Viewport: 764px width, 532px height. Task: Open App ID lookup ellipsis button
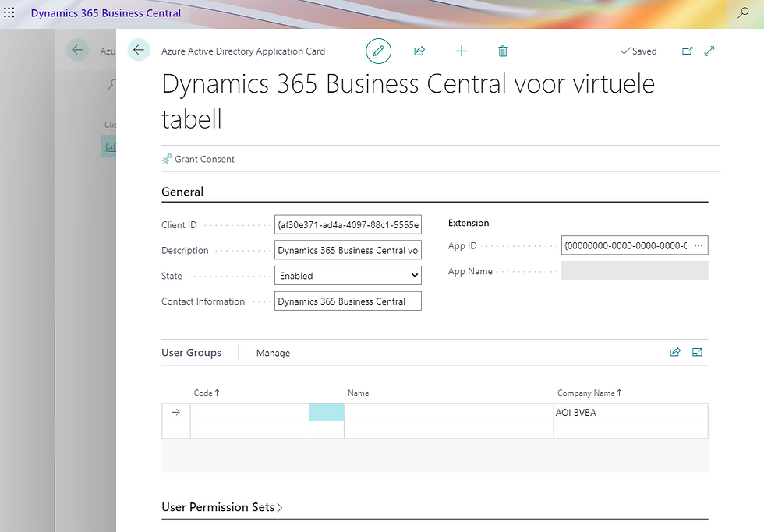pyautogui.click(x=699, y=246)
